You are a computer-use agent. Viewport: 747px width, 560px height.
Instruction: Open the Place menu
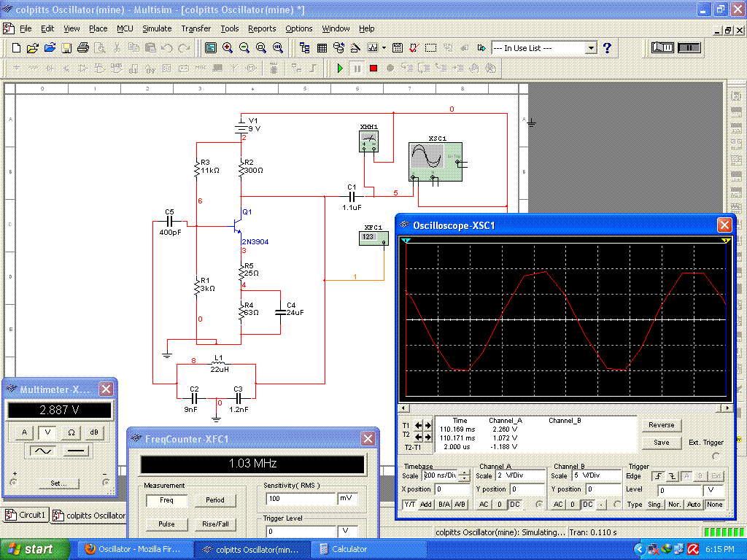click(98, 28)
